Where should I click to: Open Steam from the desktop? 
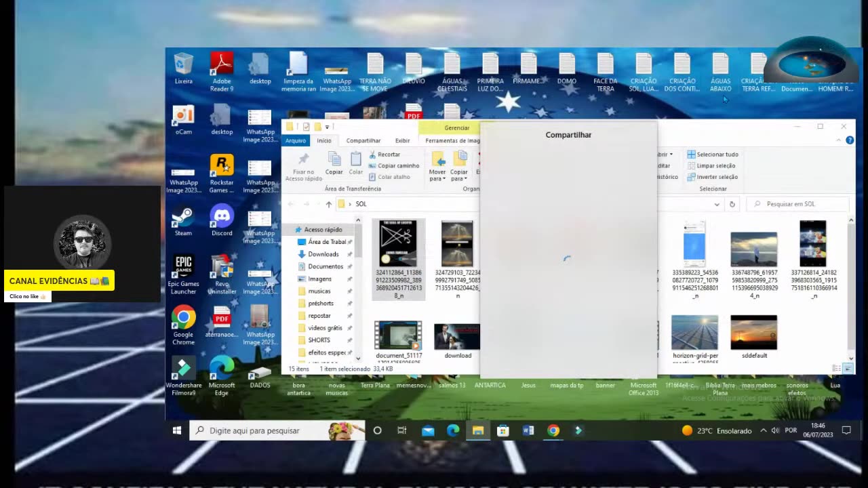pos(183,221)
